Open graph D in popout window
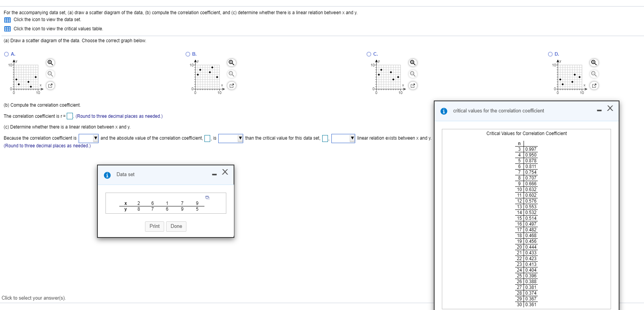The width and height of the screenshot is (644, 310). point(594,86)
